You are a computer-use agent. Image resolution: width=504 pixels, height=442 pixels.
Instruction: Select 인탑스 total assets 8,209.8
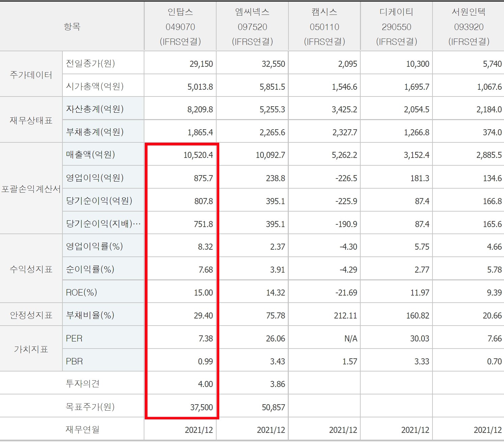pyautogui.click(x=200, y=109)
